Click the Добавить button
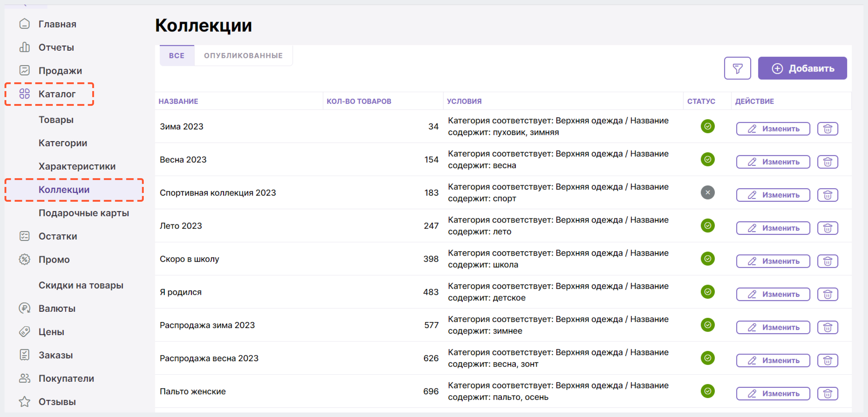This screenshot has width=868, height=417. (x=802, y=68)
